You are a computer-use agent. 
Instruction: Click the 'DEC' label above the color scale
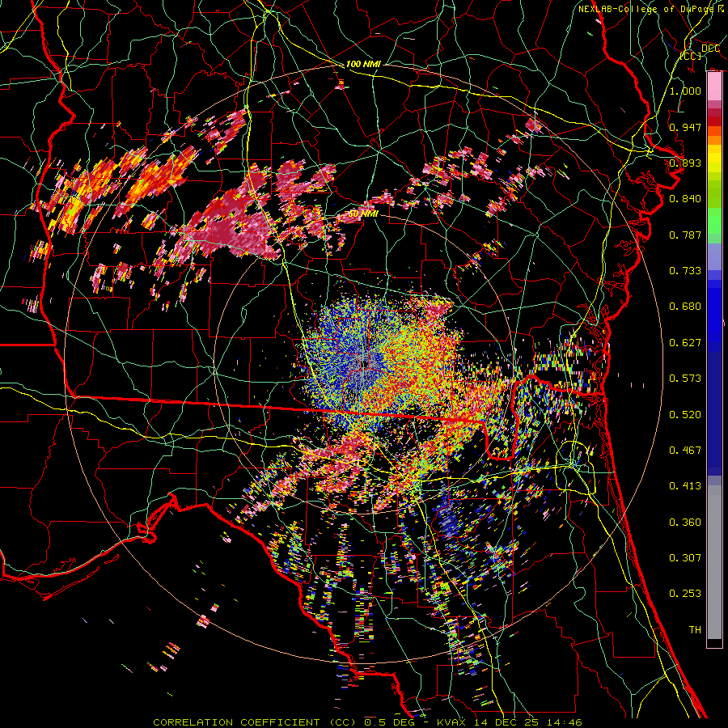click(710, 49)
